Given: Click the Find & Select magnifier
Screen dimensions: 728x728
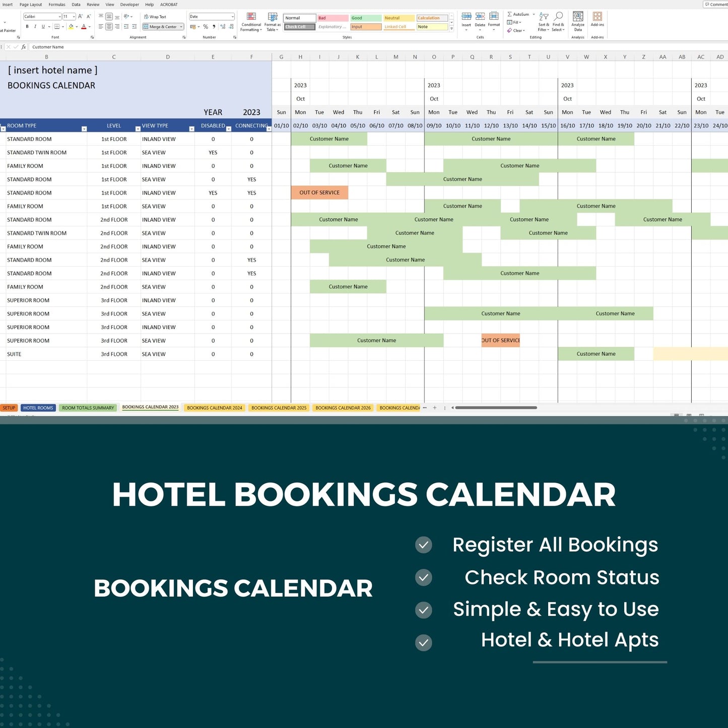Looking at the screenshot, I should tap(558, 17).
